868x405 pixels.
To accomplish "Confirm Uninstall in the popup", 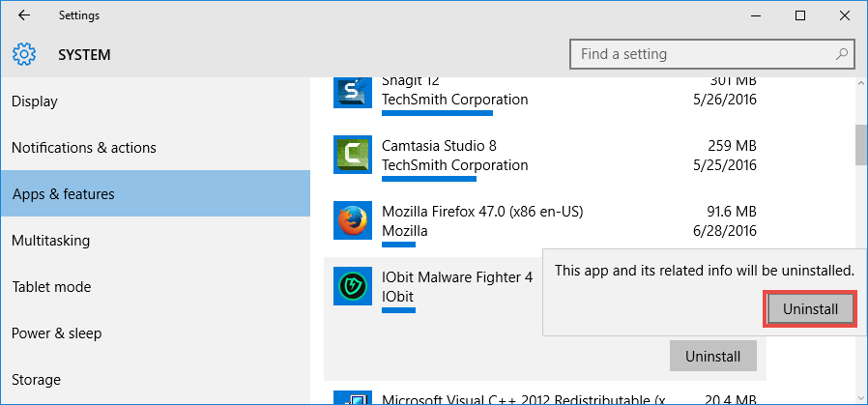I will click(x=810, y=308).
